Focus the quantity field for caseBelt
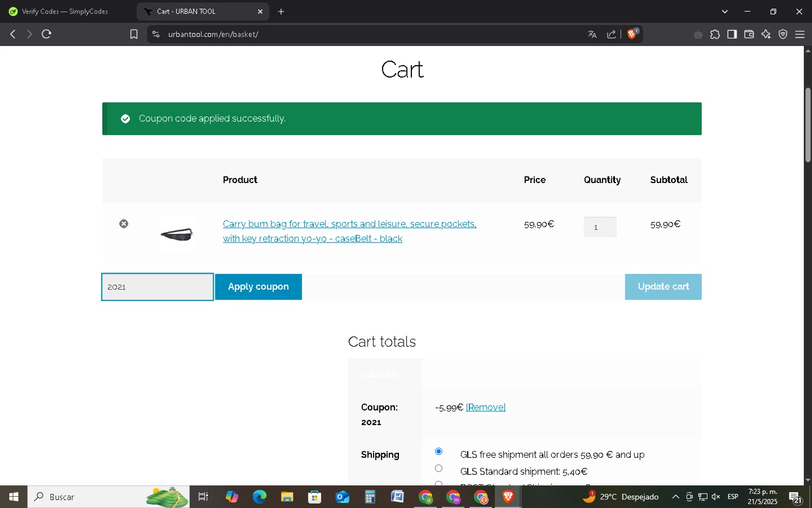This screenshot has height=508, width=812. pos(600,227)
